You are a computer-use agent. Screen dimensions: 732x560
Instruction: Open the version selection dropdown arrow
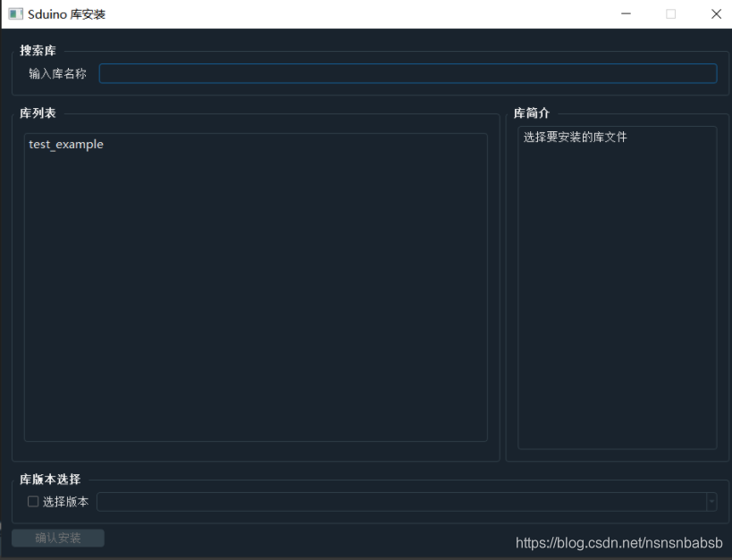pyautogui.click(x=711, y=501)
